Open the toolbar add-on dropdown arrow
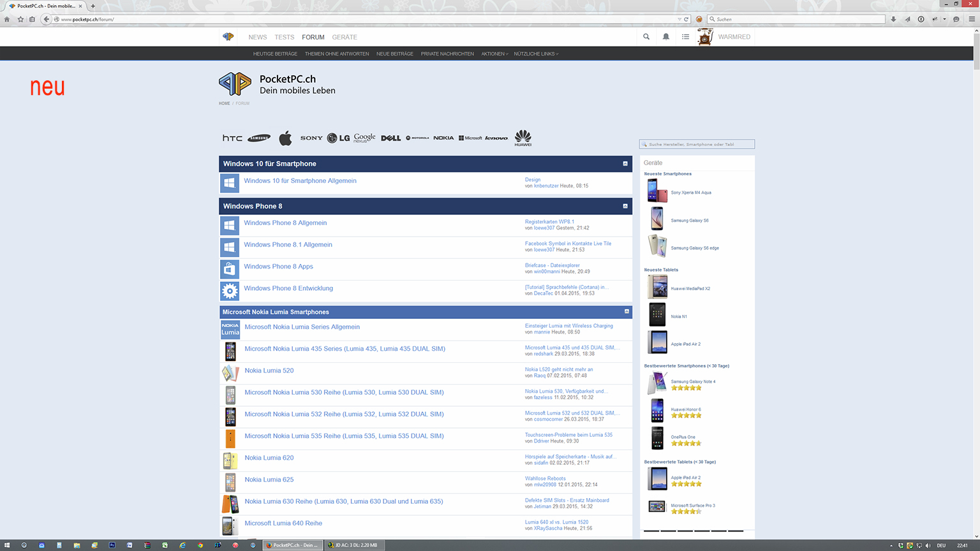 (x=944, y=19)
